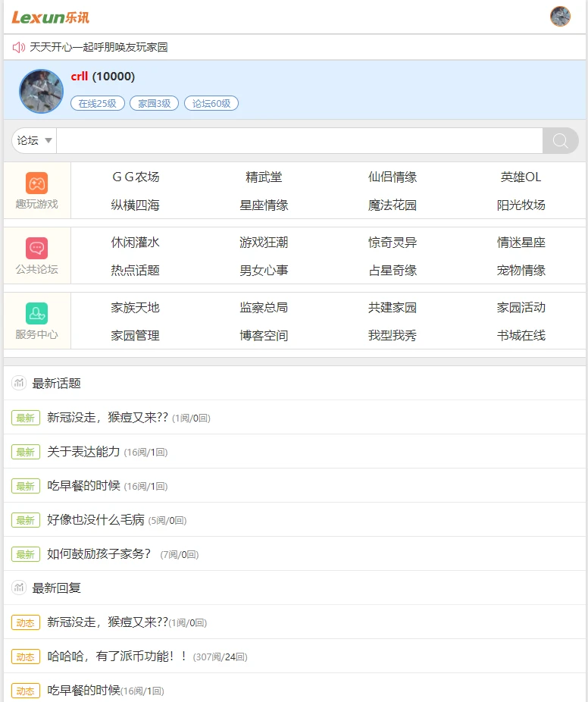Click the speaker announcement icon
The width and height of the screenshot is (588, 702).
pyautogui.click(x=19, y=47)
